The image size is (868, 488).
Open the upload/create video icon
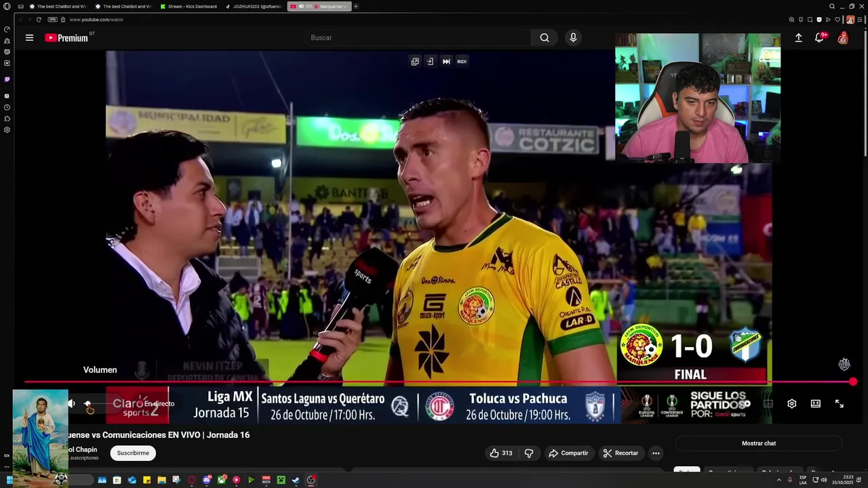(798, 38)
